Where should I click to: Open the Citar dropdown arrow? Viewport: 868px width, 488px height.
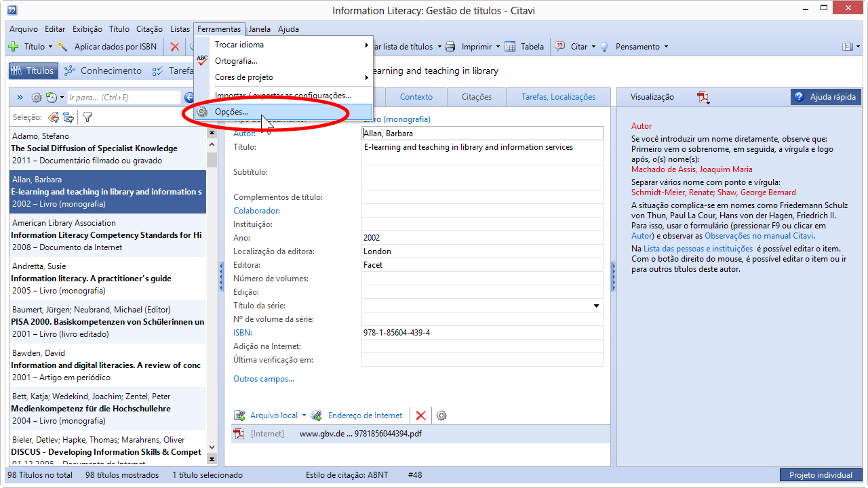(593, 47)
